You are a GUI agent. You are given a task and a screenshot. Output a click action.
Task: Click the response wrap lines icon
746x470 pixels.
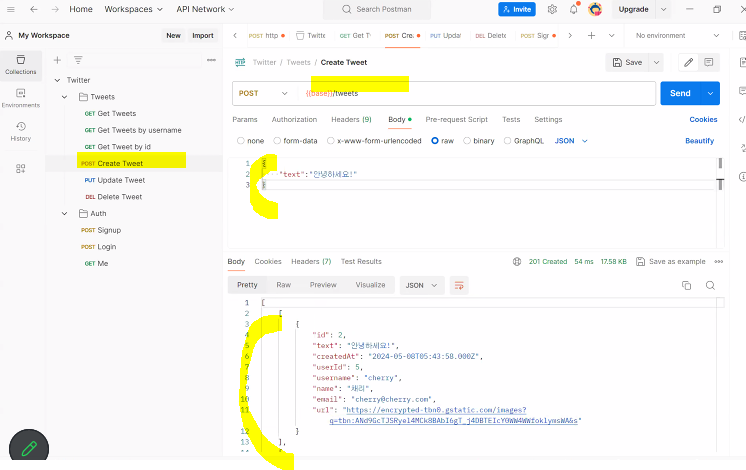[x=459, y=285]
